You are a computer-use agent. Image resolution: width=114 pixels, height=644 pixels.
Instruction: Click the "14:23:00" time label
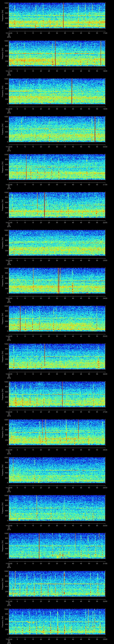click(9, 298)
